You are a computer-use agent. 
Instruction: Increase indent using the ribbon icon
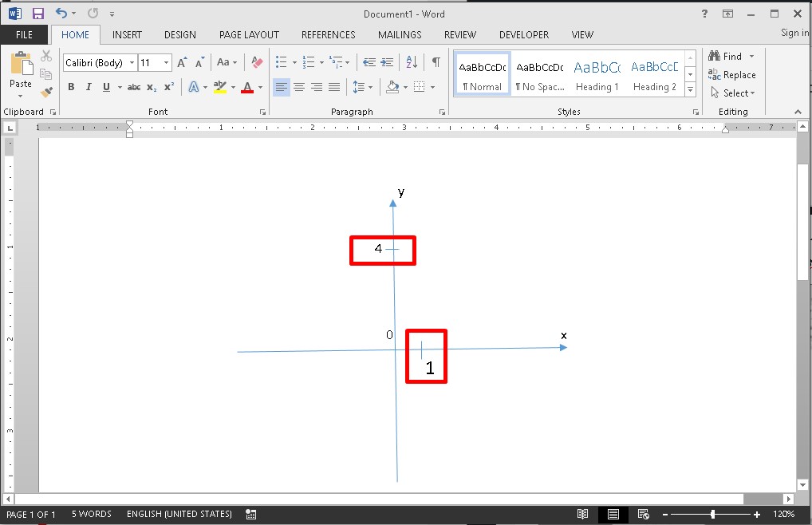[388, 62]
